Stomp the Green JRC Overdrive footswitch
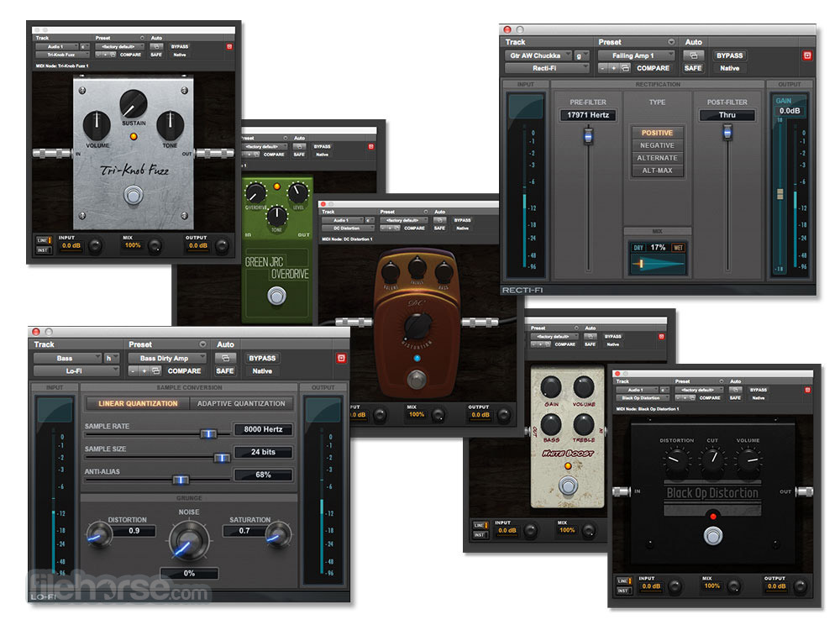Viewport: 840px width, 630px height. click(276, 295)
